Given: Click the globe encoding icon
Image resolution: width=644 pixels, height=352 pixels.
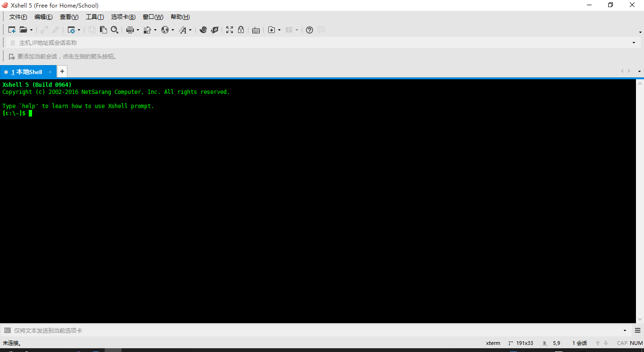Looking at the screenshot, I should point(165,30).
